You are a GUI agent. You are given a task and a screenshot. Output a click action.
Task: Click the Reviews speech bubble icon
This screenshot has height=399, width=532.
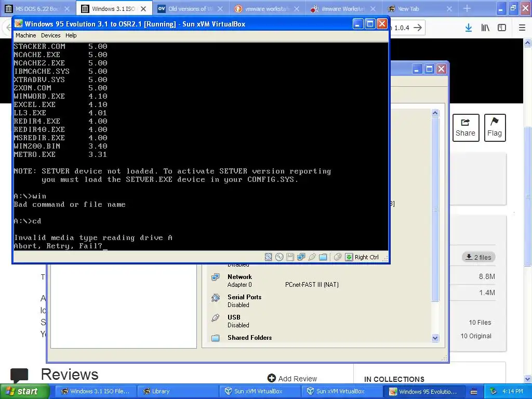point(19,375)
